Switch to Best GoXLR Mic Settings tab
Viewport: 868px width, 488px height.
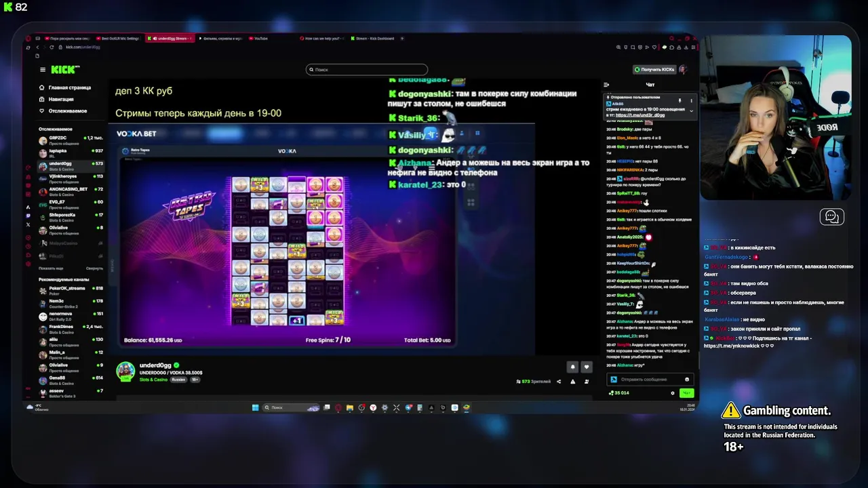pyautogui.click(x=119, y=39)
